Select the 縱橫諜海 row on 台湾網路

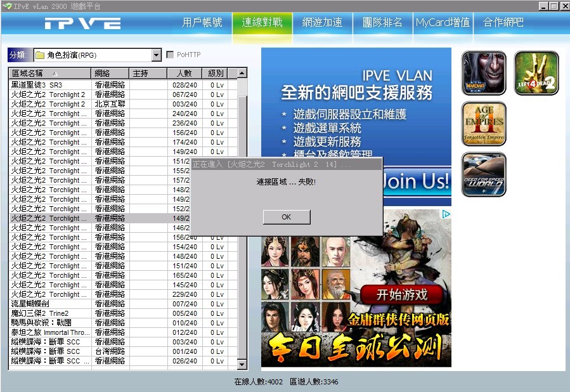(x=123, y=351)
